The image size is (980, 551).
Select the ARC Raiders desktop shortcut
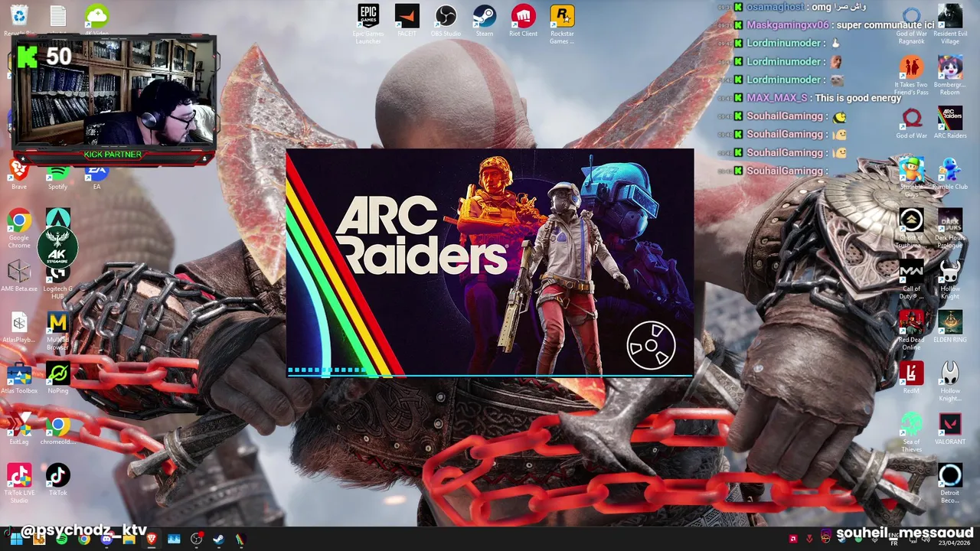click(950, 123)
